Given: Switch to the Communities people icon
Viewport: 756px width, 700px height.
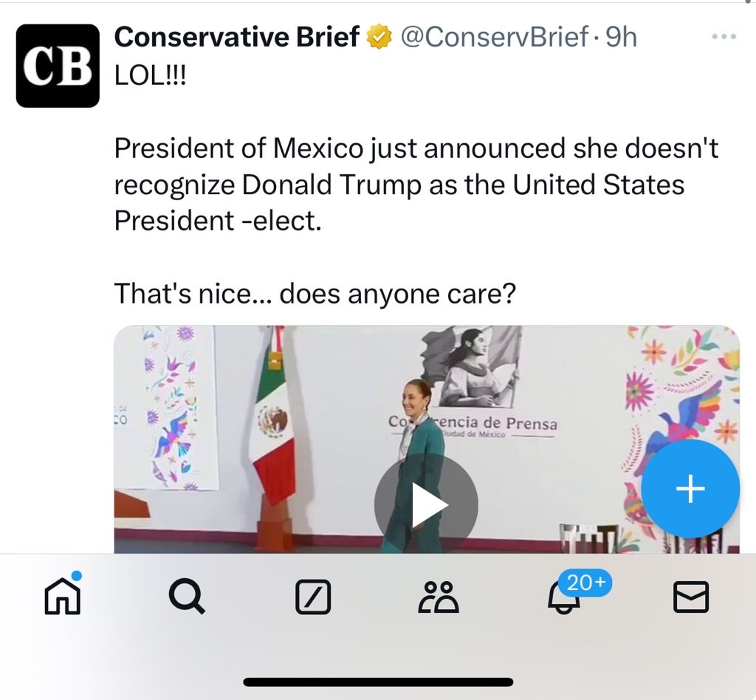Looking at the screenshot, I should (439, 597).
